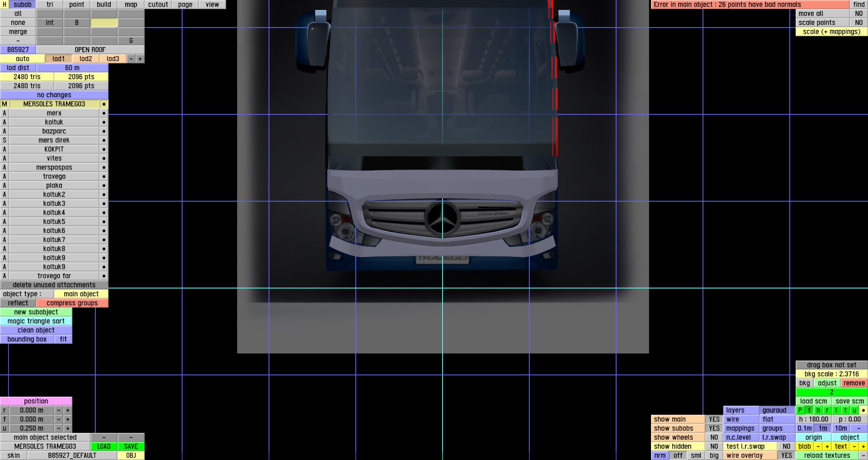Click the dot button after the u view button
This screenshot has height=460, width=868.
(863, 410)
